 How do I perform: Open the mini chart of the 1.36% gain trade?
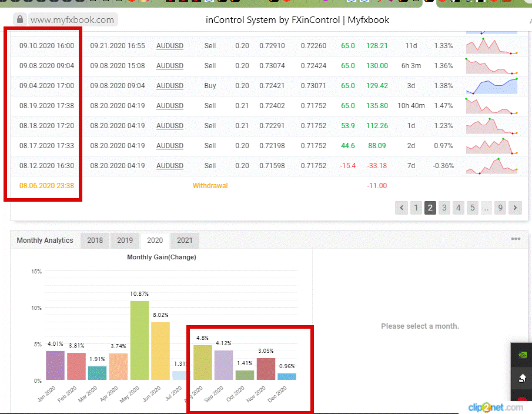click(x=491, y=66)
